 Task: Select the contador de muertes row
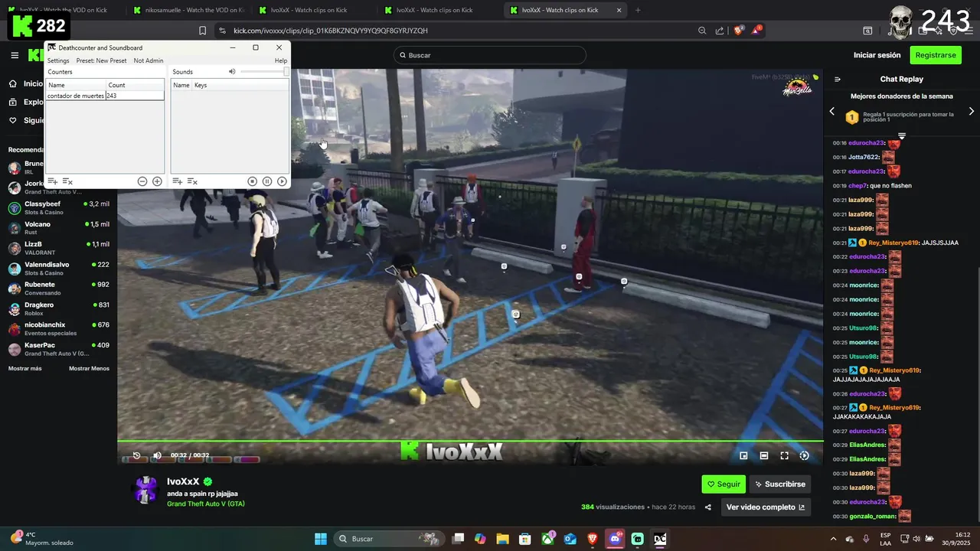tap(105, 96)
